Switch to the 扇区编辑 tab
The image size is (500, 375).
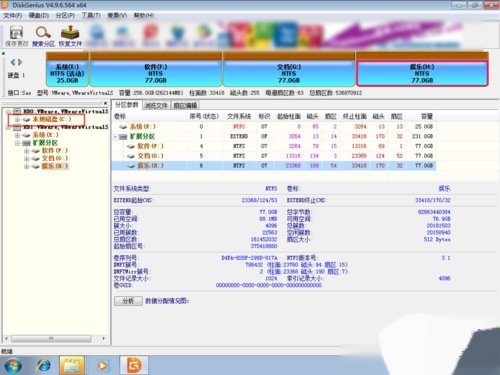tap(185, 106)
